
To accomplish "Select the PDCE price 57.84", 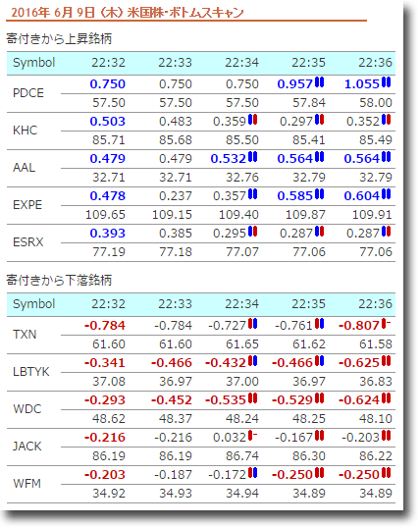I will [x=309, y=103].
